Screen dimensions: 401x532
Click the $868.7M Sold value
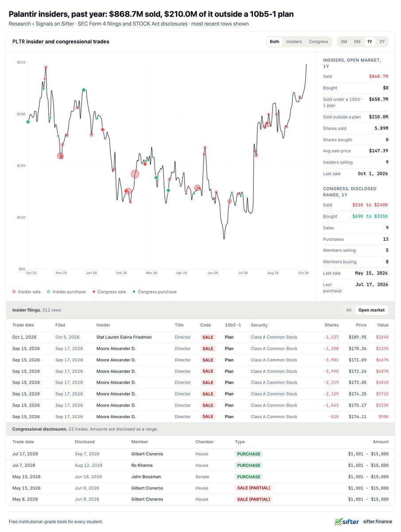coord(378,77)
